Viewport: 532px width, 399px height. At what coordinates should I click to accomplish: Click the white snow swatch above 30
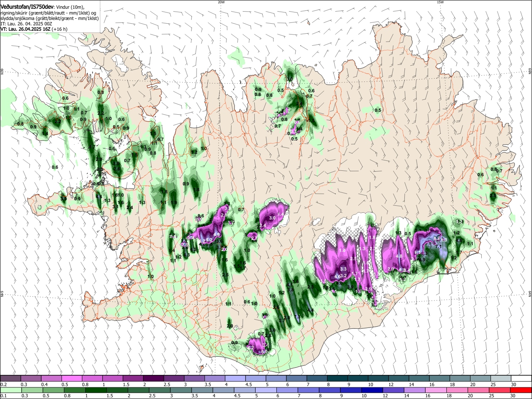(522, 378)
